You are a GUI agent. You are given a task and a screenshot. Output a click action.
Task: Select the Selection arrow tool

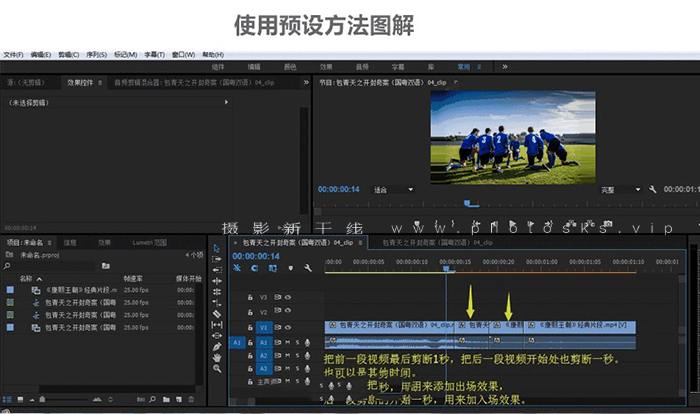pyautogui.click(x=217, y=248)
